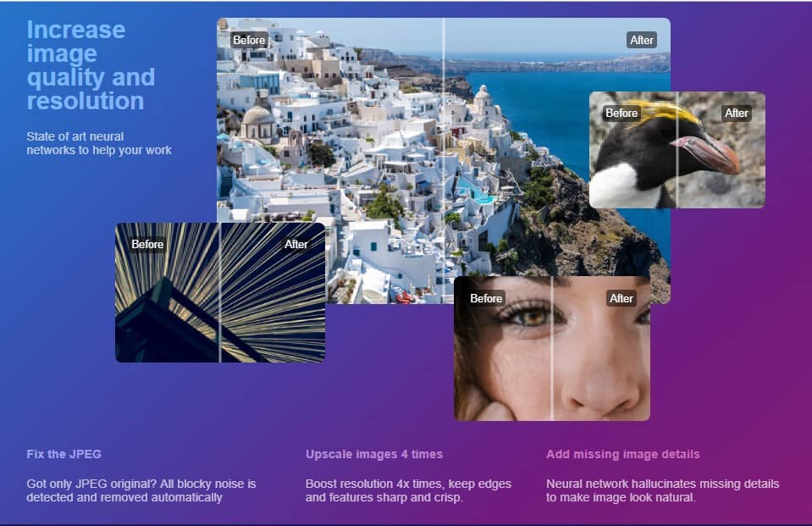
Task: Click the bridge cables comparison divider
Action: point(220,292)
